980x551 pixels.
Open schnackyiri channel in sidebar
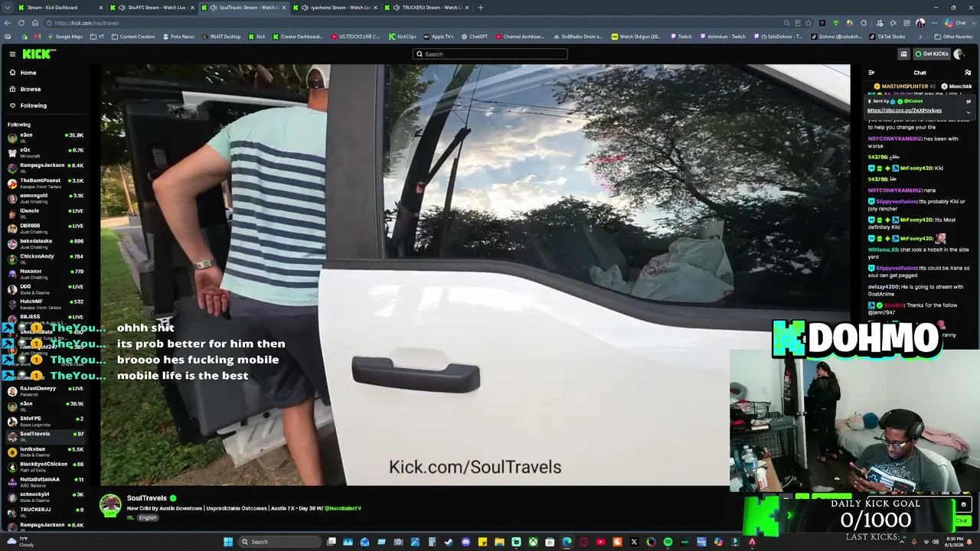tap(46, 497)
